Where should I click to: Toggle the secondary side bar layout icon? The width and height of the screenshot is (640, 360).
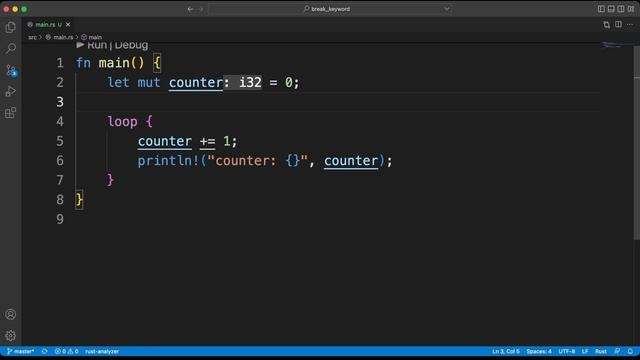[x=621, y=9]
